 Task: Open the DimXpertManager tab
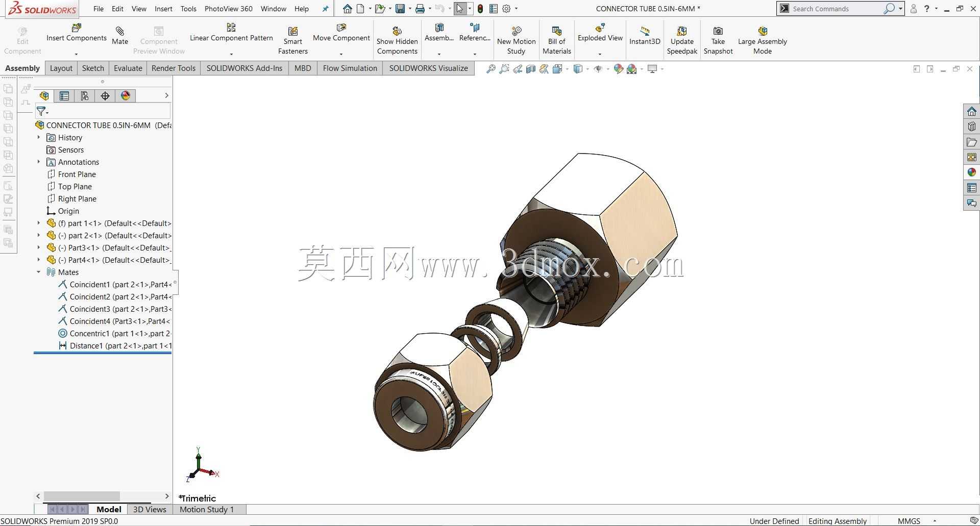click(x=105, y=95)
